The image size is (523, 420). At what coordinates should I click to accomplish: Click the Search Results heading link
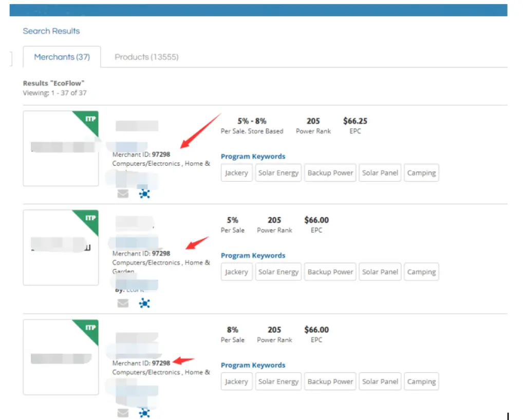pyautogui.click(x=51, y=31)
